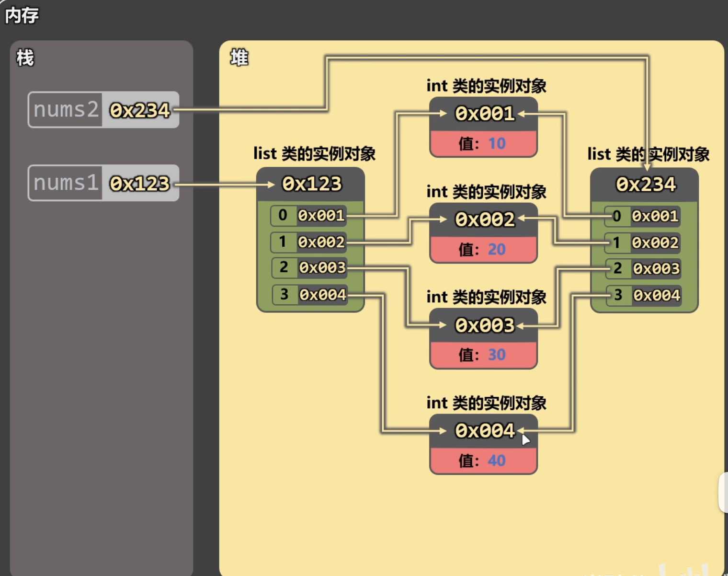Click the nums2 variable name in stack
728x576 pixels.
66,110
